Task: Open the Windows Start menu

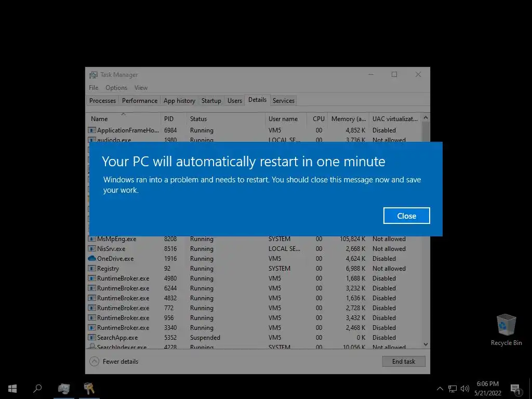Action: [x=12, y=389]
